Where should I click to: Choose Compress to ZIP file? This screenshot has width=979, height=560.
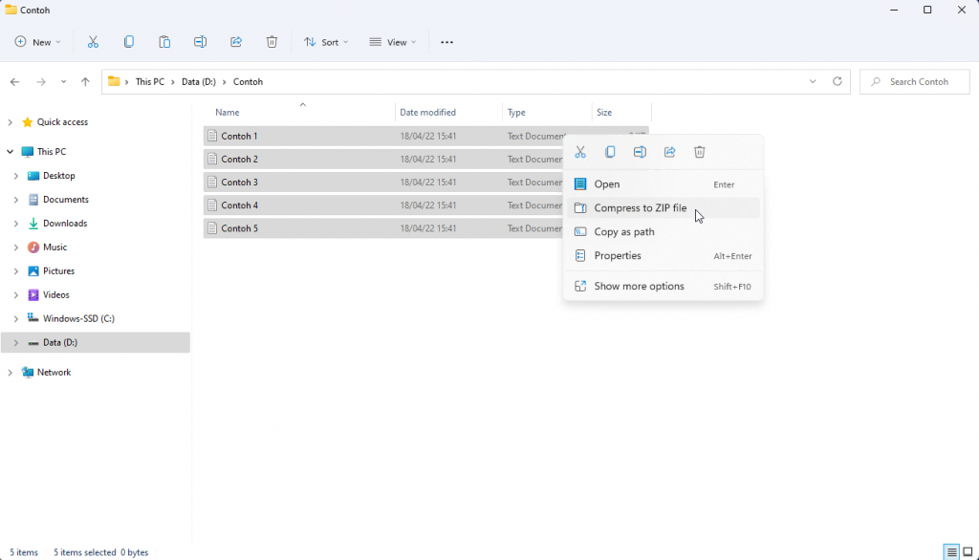pyautogui.click(x=640, y=208)
